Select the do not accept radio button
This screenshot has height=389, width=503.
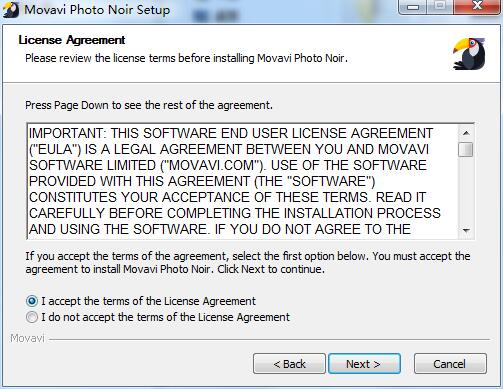coord(32,317)
